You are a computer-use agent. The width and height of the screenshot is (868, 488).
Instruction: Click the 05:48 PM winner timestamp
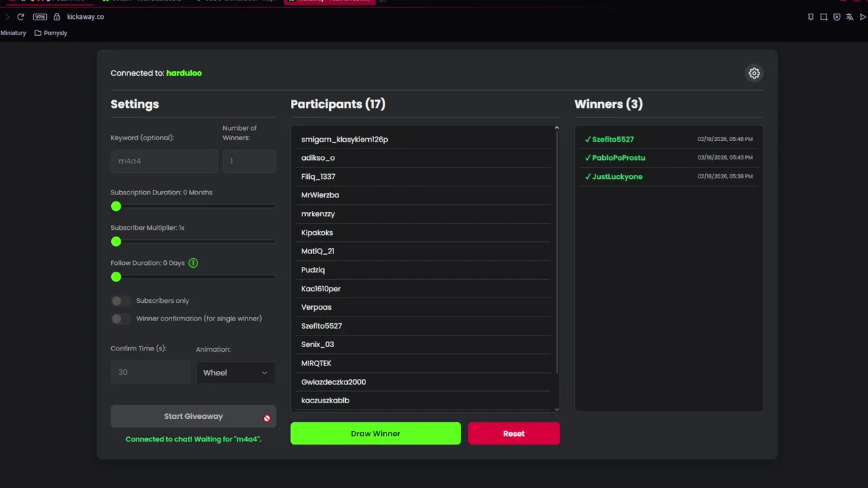(x=725, y=139)
